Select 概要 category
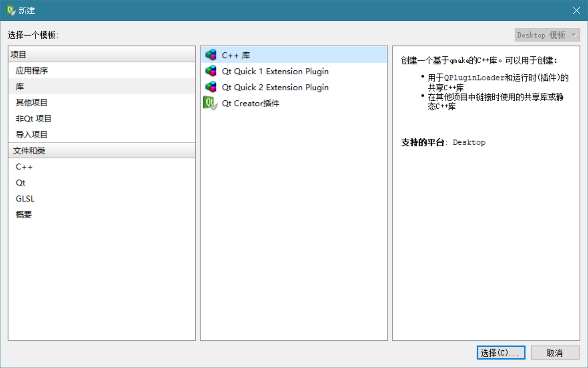 (24, 215)
